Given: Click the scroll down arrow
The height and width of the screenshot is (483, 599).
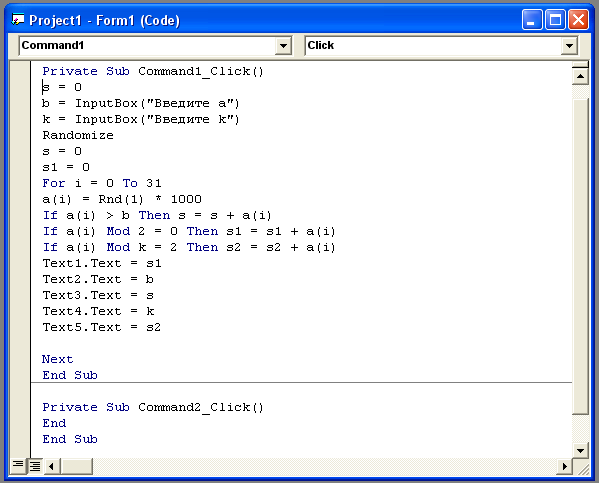Looking at the screenshot, I should (x=580, y=450).
